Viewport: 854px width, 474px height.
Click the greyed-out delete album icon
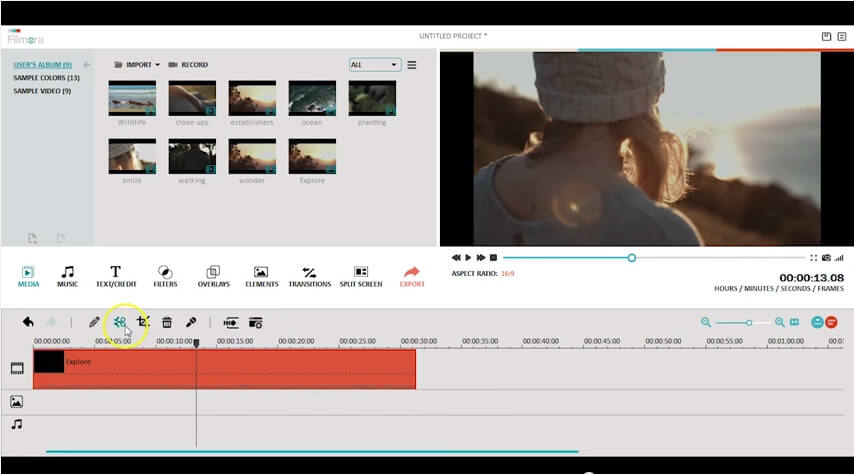click(61, 238)
